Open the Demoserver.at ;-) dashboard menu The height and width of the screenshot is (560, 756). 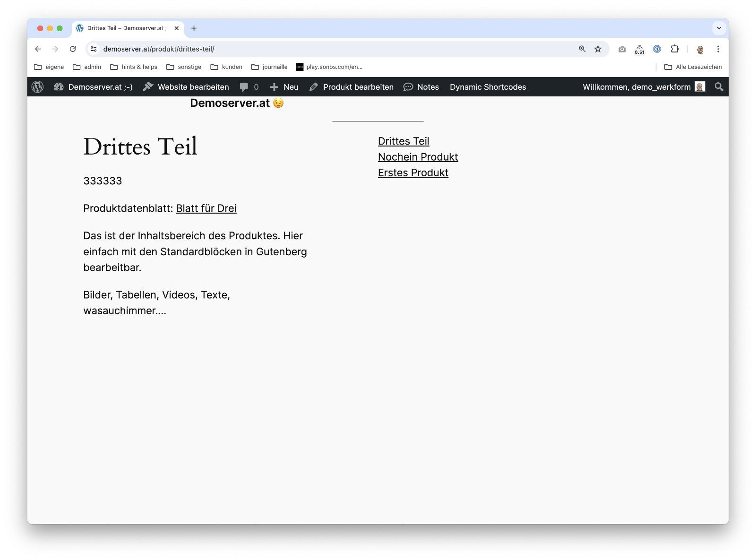click(93, 87)
